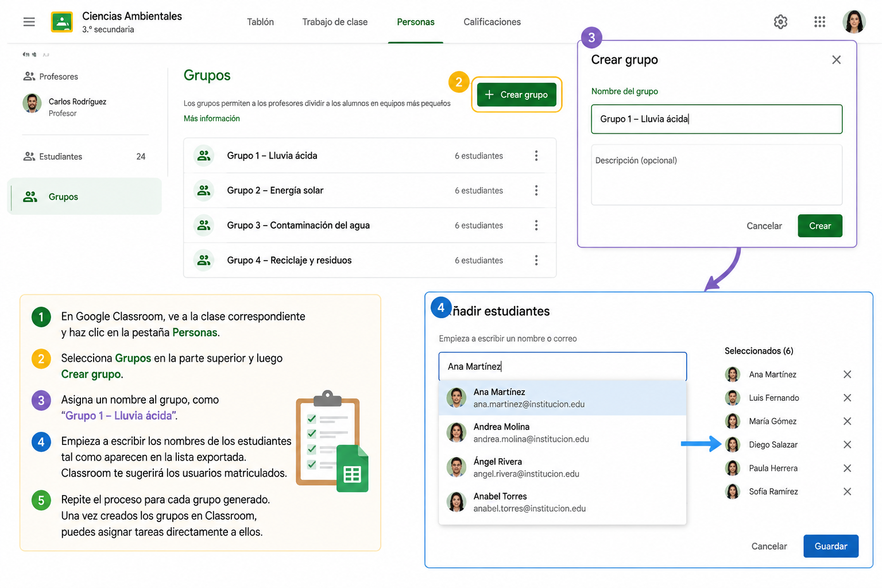Viewport: 882px width, 588px height.
Task: Remove Ana Martínez from selected list
Action: click(x=847, y=374)
